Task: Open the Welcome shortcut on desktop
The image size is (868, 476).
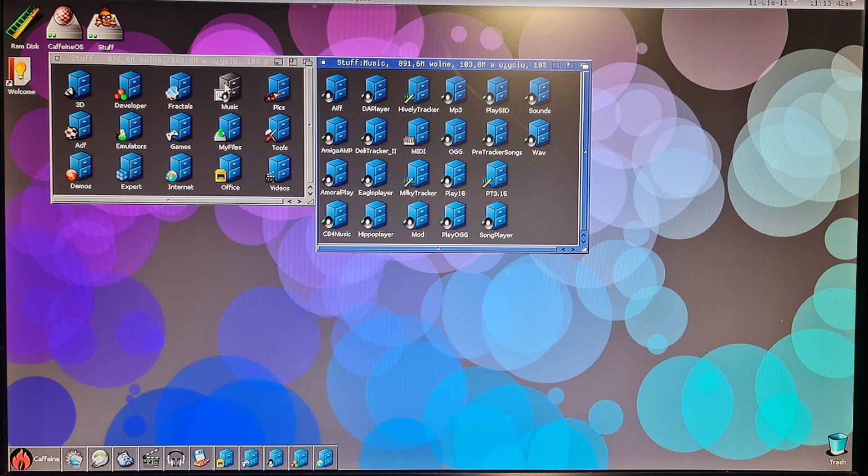Action: click(x=20, y=73)
